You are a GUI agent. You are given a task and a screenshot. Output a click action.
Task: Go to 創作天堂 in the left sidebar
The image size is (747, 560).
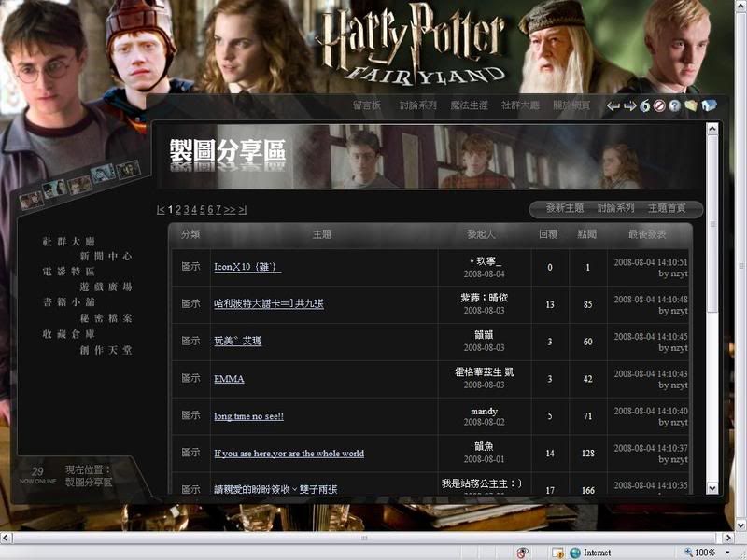[x=106, y=350]
